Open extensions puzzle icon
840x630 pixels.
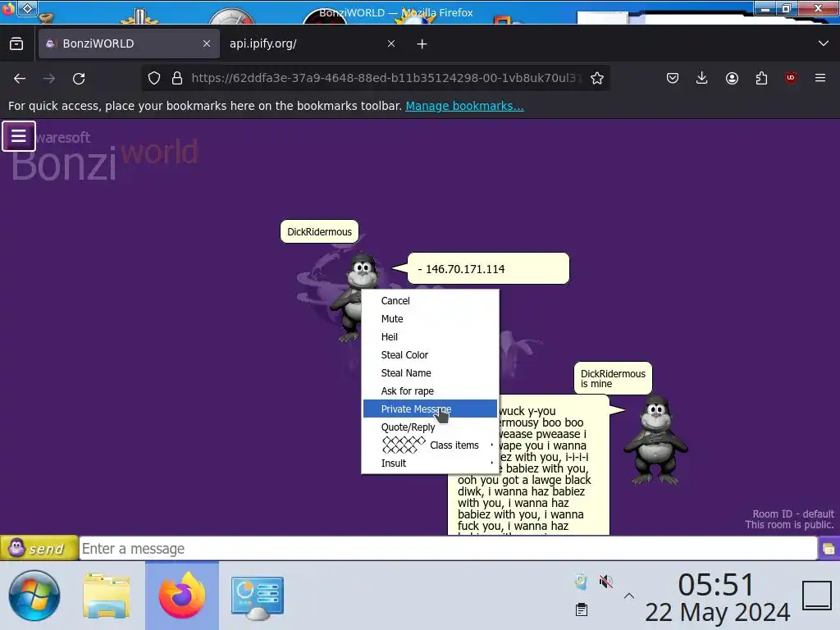click(761, 78)
